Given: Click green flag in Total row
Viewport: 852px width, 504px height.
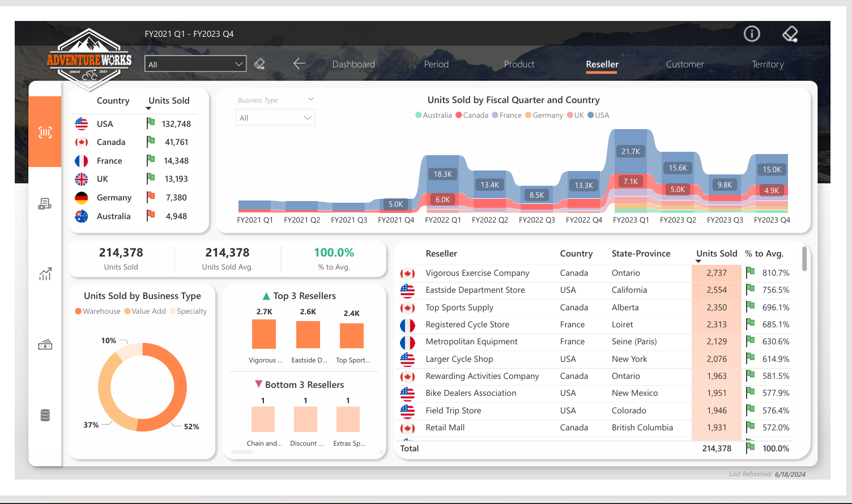Looking at the screenshot, I should [x=750, y=447].
